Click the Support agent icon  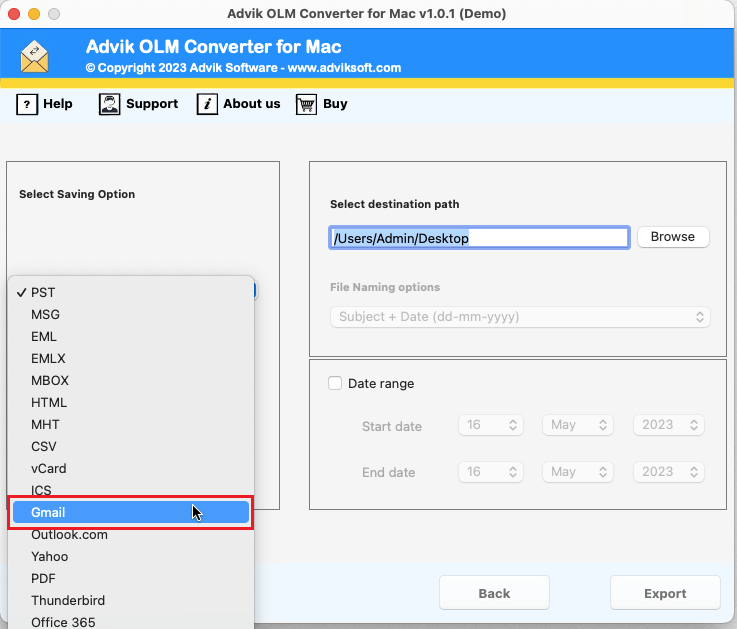click(x=110, y=104)
